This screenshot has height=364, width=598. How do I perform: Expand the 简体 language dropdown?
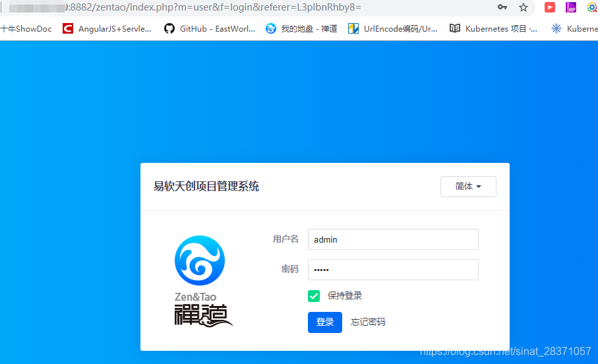pyautogui.click(x=468, y=186)
